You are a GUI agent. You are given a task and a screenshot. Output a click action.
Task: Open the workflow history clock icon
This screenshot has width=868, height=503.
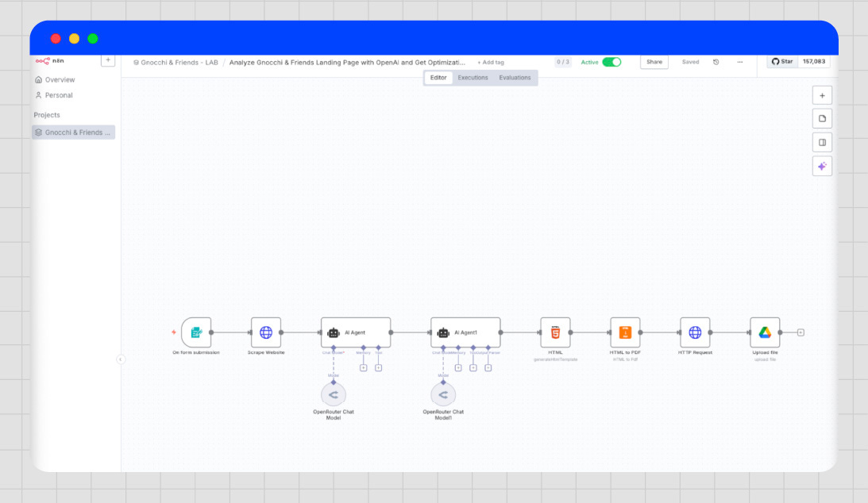click(x=716, y=62)
